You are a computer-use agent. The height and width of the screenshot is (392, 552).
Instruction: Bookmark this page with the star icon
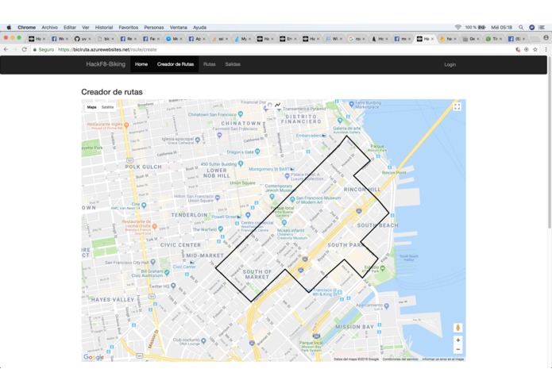[535, 49]
